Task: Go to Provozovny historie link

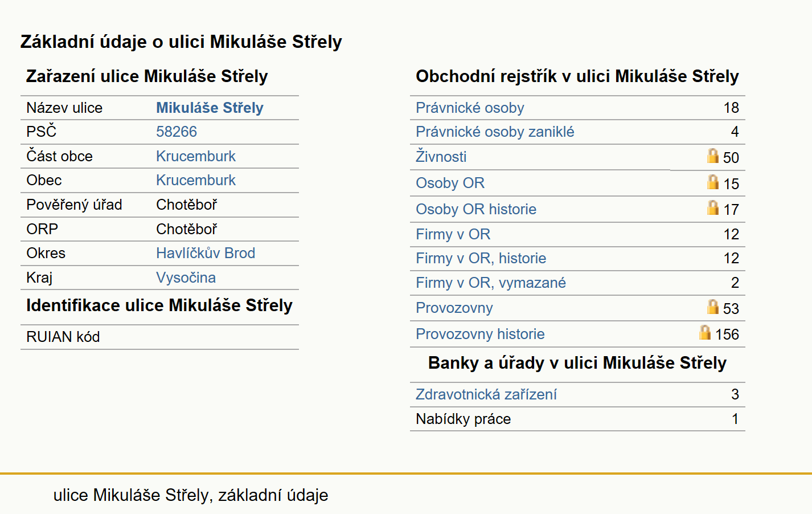Action: (x=480, y=334)
